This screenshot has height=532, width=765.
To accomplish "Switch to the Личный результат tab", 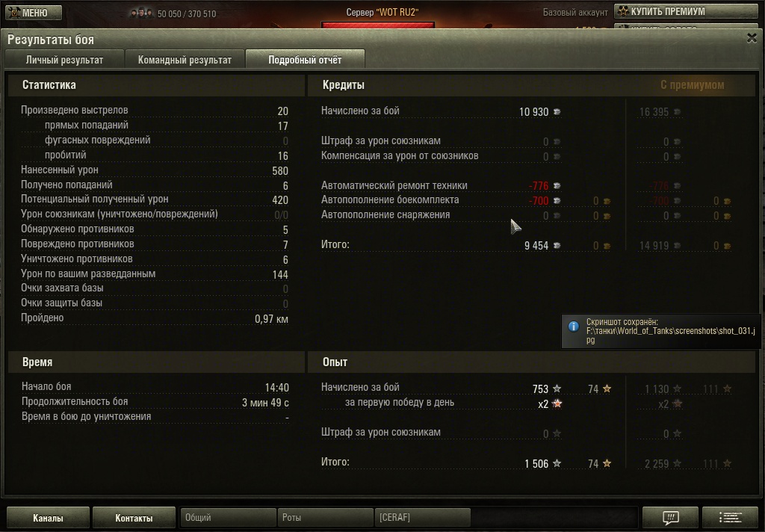I will (64, 60).
